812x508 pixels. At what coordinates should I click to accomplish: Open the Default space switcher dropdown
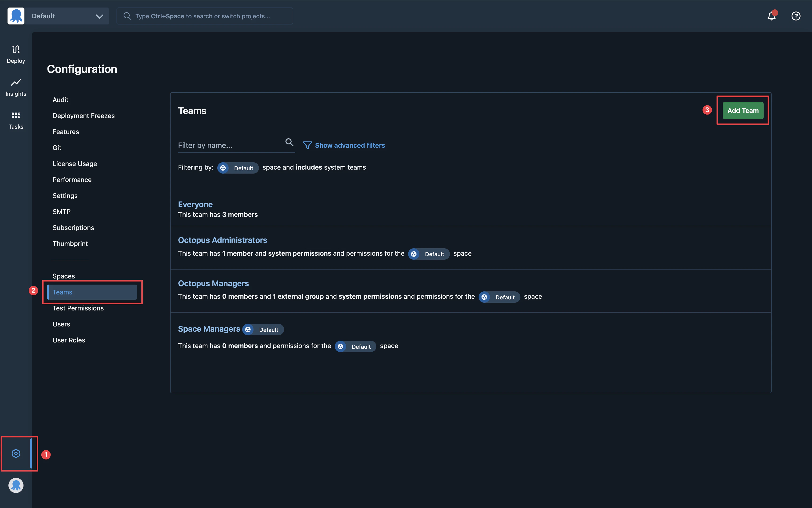(x=67, y=16)
